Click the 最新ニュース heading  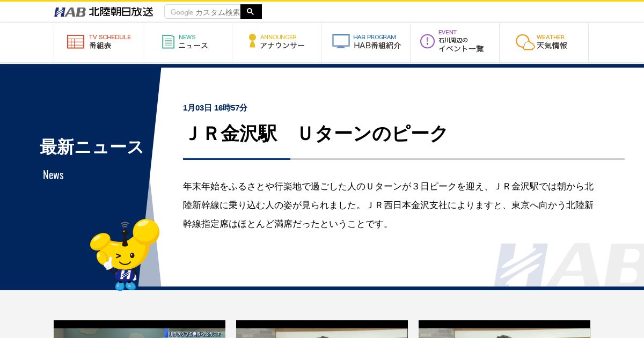pos(91,147)
